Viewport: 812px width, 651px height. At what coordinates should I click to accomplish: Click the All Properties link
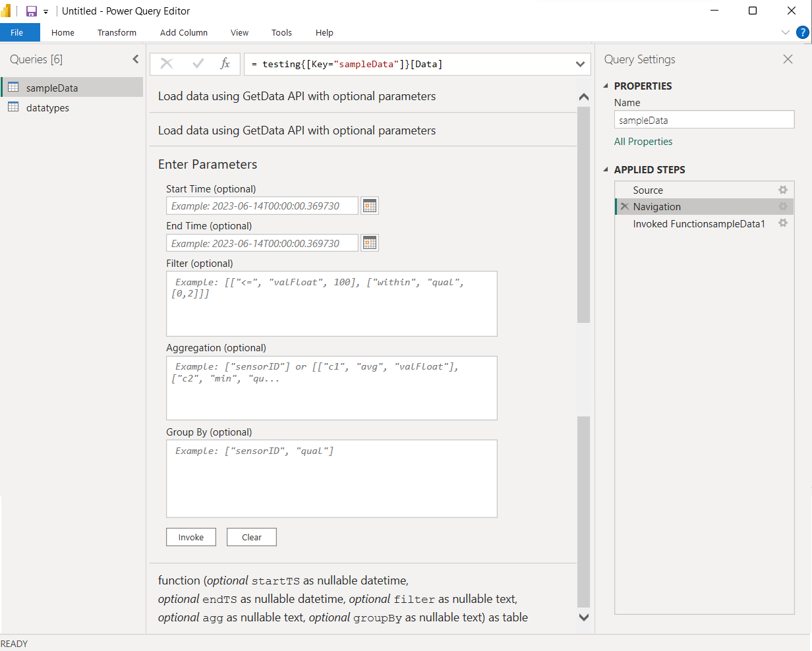[643, 141]
